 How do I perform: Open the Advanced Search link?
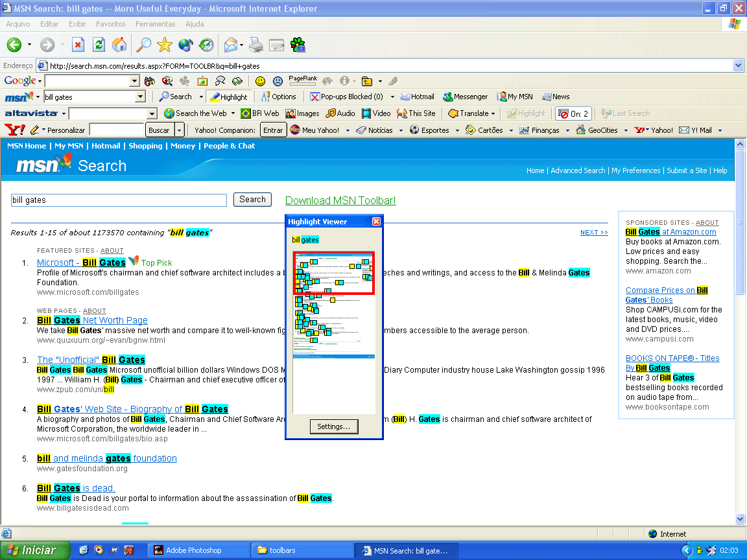578,170
